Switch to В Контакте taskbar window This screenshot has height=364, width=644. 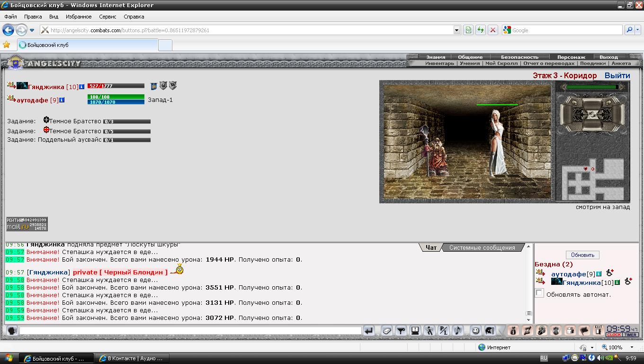pos(131,358)
